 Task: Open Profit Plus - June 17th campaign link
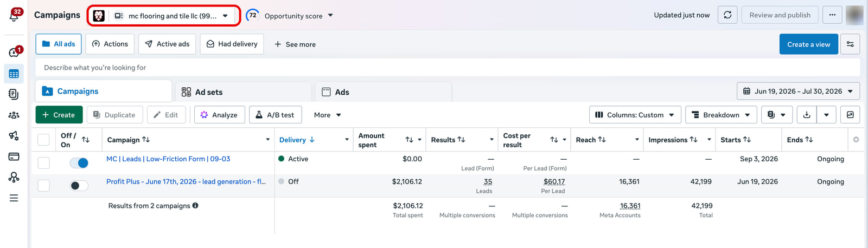point(186,181)
